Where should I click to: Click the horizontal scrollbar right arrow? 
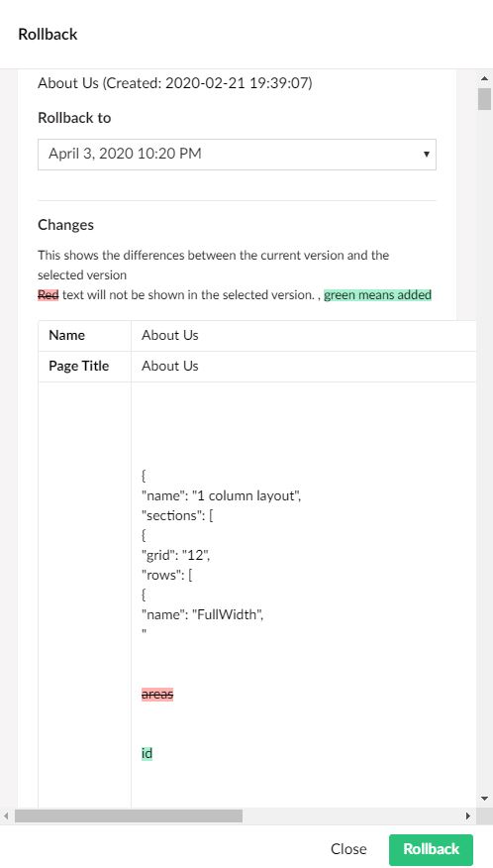click(468, 815)
